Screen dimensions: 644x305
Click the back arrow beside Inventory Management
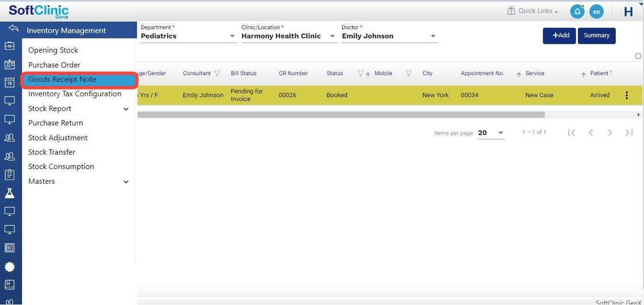13,29
